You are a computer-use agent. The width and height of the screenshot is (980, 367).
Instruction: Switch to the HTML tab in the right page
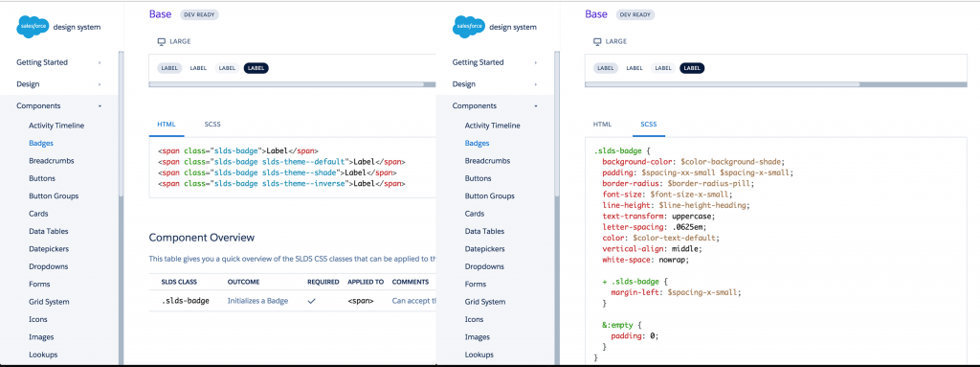(603, 125)
